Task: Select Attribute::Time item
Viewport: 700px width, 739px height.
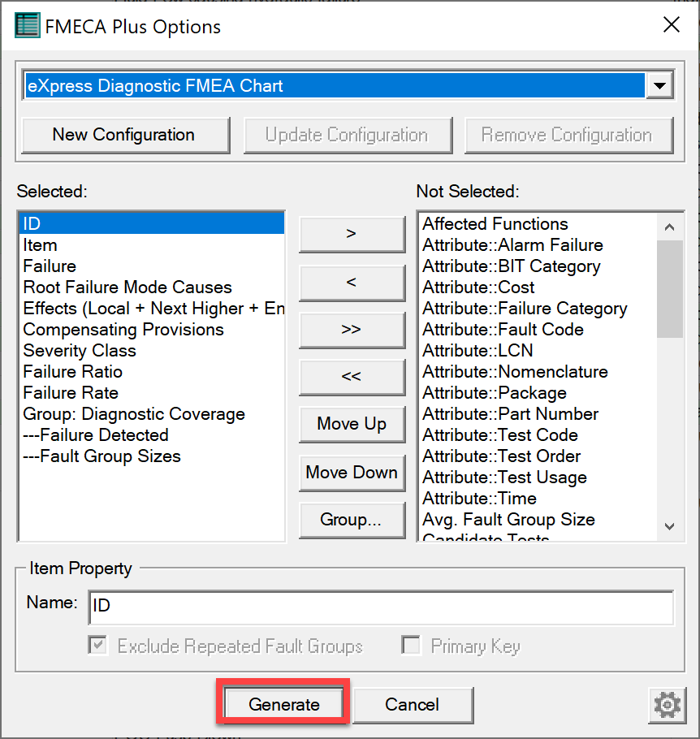Action: 538,498
